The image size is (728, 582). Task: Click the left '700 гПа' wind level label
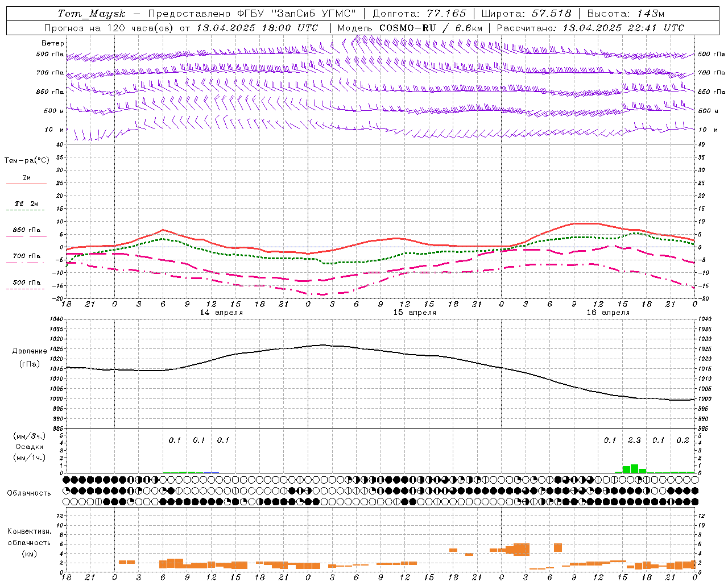tap(50, 73)
